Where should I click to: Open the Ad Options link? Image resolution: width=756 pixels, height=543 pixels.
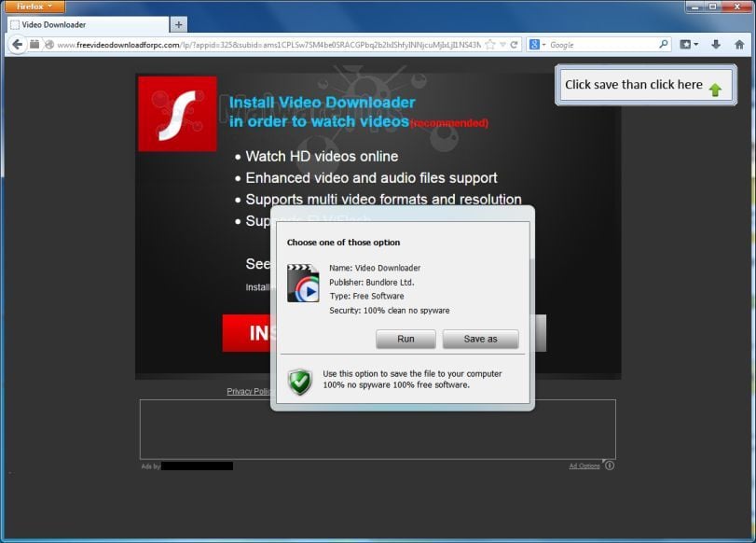[584, 466]
